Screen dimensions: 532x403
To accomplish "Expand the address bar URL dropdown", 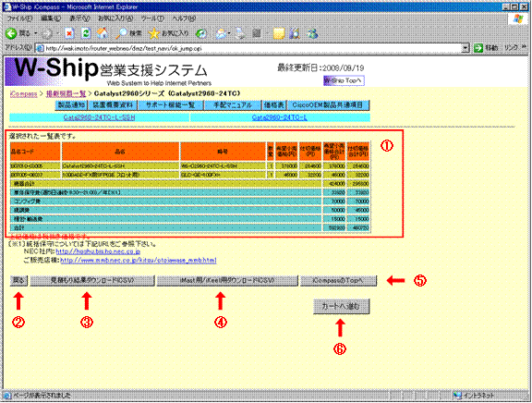I will click(x=465, y=48).
